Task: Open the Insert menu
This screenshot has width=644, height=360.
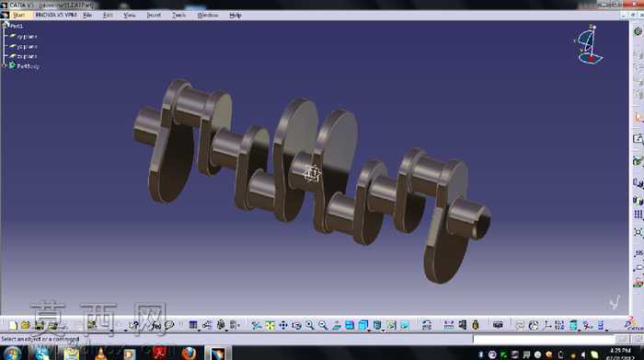Action: pos(154,16)
